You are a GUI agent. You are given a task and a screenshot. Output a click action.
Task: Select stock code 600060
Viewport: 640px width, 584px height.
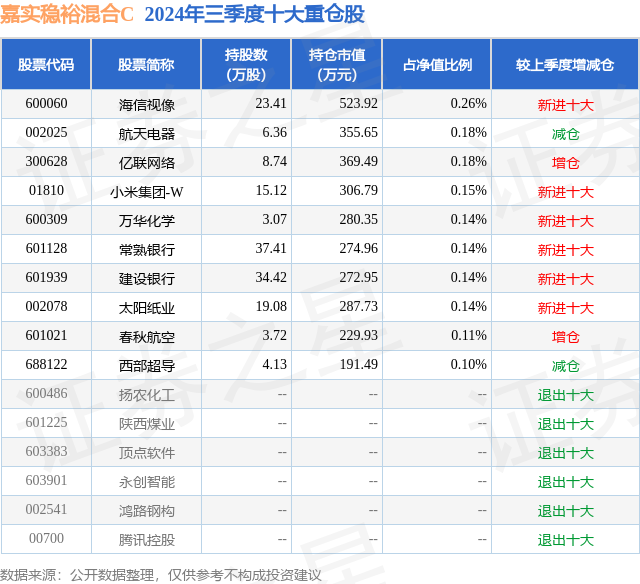[x=46, y=104]
